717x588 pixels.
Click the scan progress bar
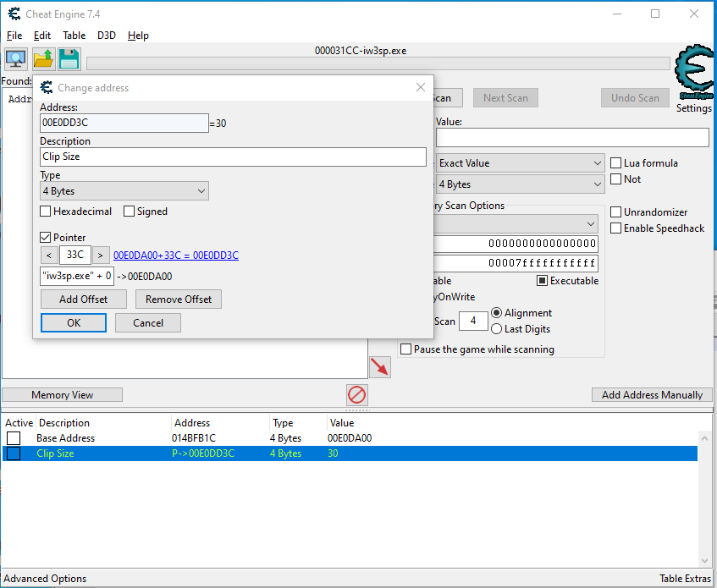pos(378,63)
